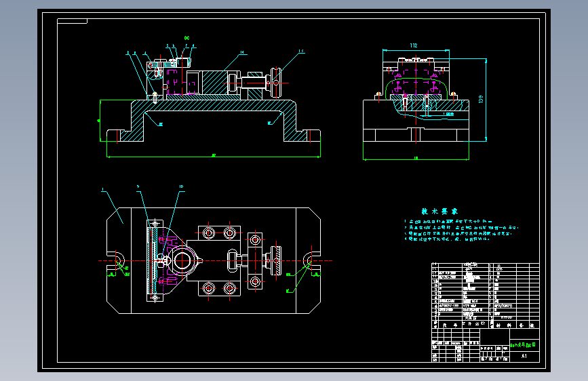
Task: Click the 代号 column header in parts list
Action: 449,325
